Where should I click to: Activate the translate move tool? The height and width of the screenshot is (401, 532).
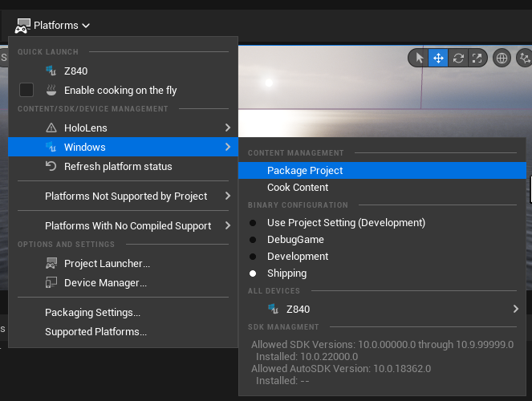coord(438,58)
